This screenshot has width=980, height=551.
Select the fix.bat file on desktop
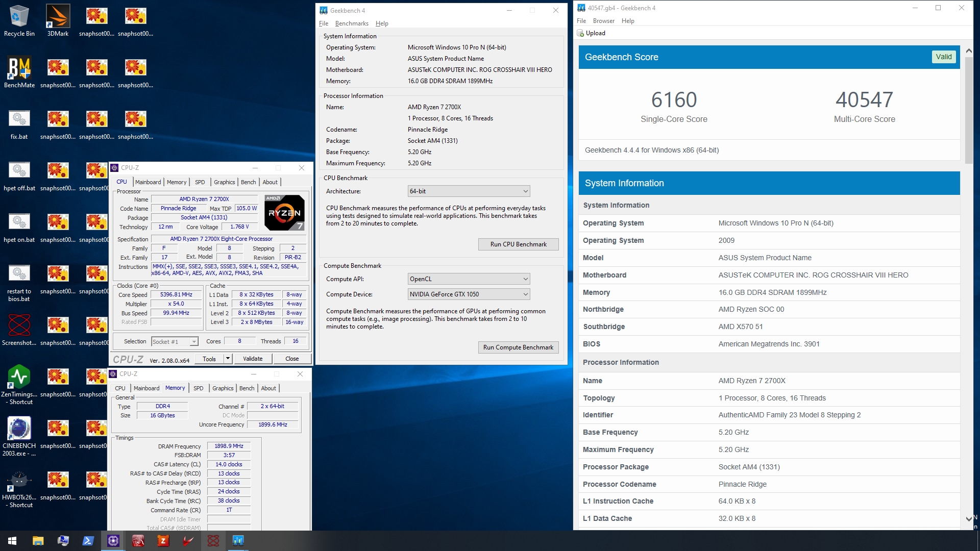click(x=19, y=124)
